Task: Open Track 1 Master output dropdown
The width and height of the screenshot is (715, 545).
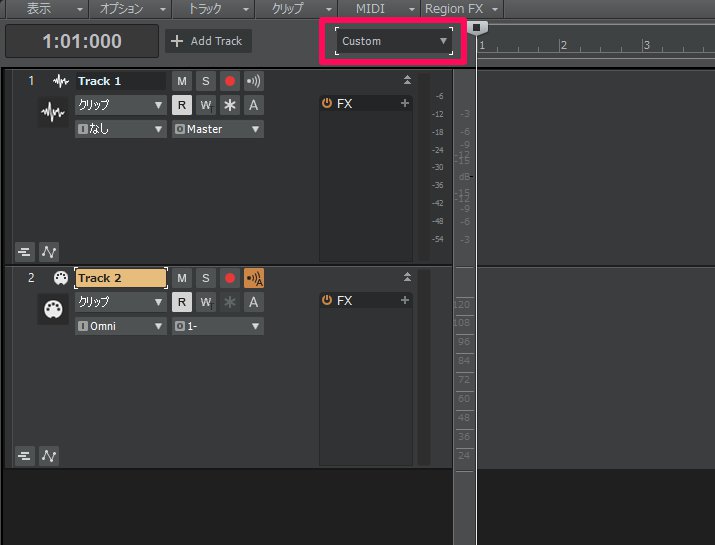Action: coord(217,129)
